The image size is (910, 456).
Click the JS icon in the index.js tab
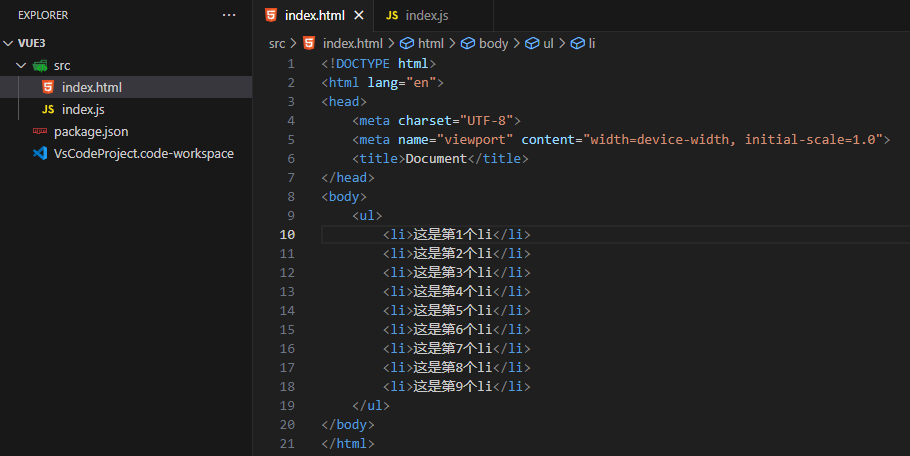tap(392, 16)
